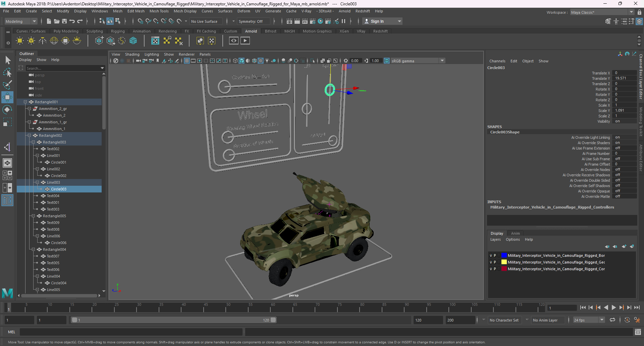Open Channel Box Channels menu
The image size is (644, 346).
497,61
